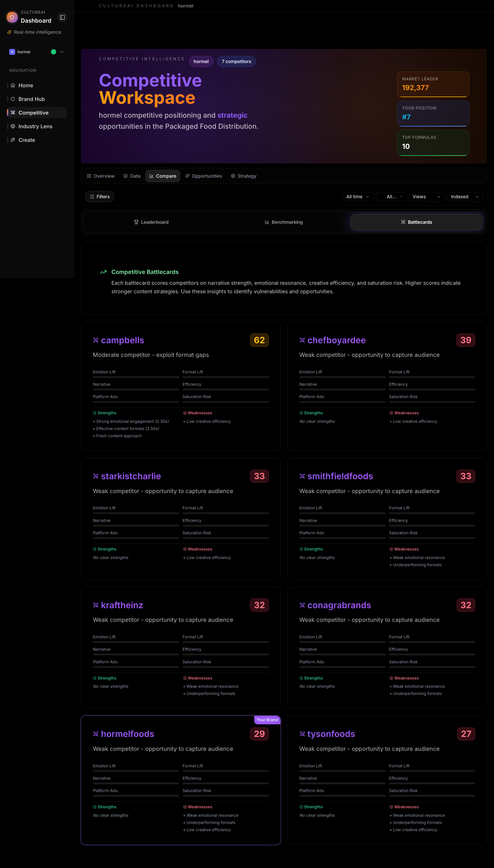The image size is (494, 868).
Task: Switch to Leaderboard view
Action: click(151, 222)
